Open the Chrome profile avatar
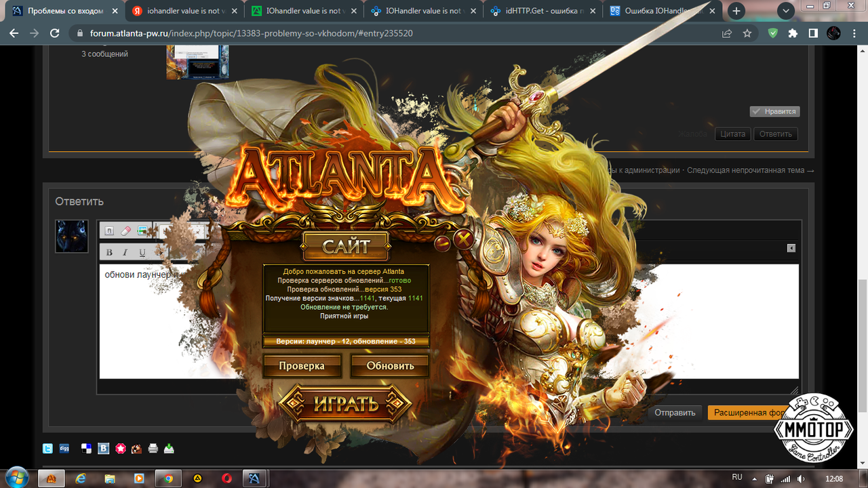Screen dimensions: 868x488 833,33
